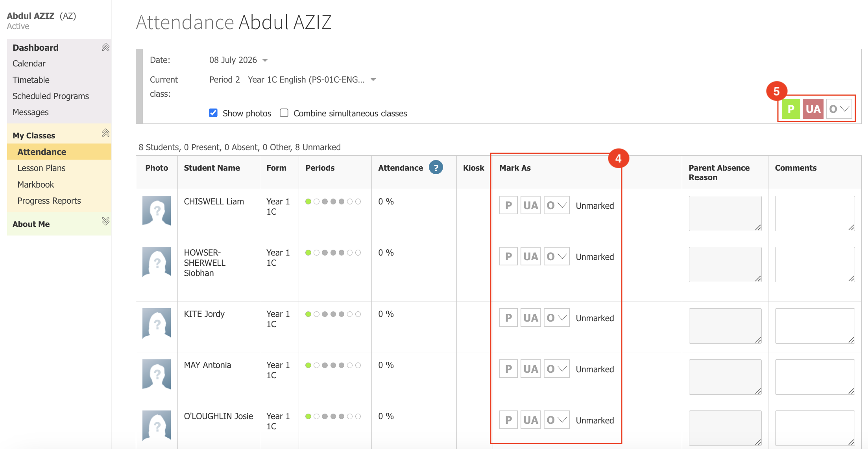868x449 pixels.
Task: Open the Timetable link
Action: (x=31, y=80)
